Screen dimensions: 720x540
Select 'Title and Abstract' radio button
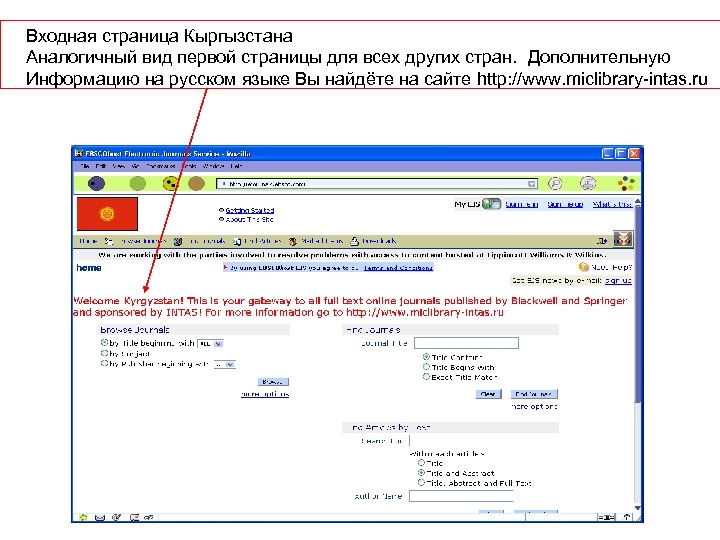[x=421, y=472]
